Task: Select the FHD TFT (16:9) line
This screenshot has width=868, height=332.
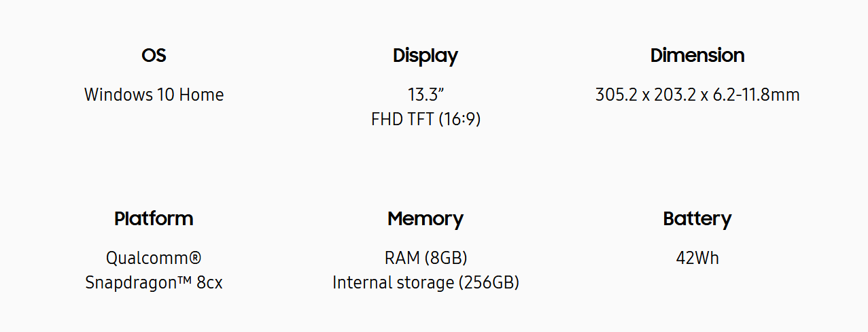Action: [426, 119]
